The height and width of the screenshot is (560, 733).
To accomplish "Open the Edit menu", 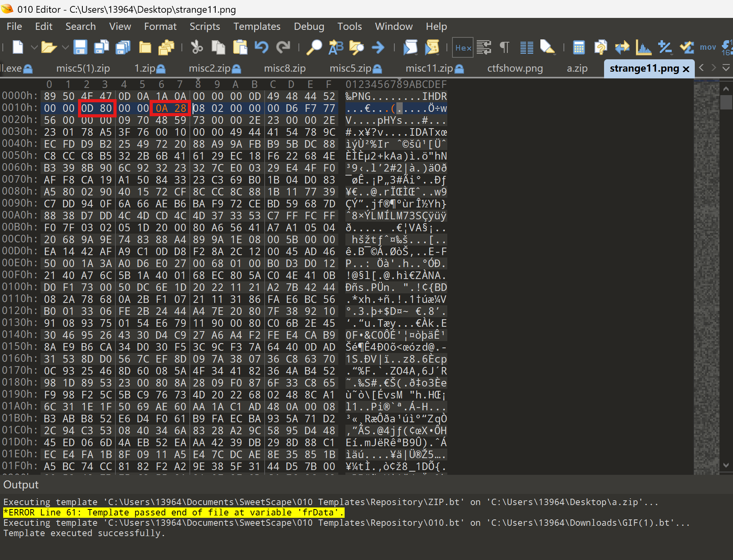I will point(44,27).
